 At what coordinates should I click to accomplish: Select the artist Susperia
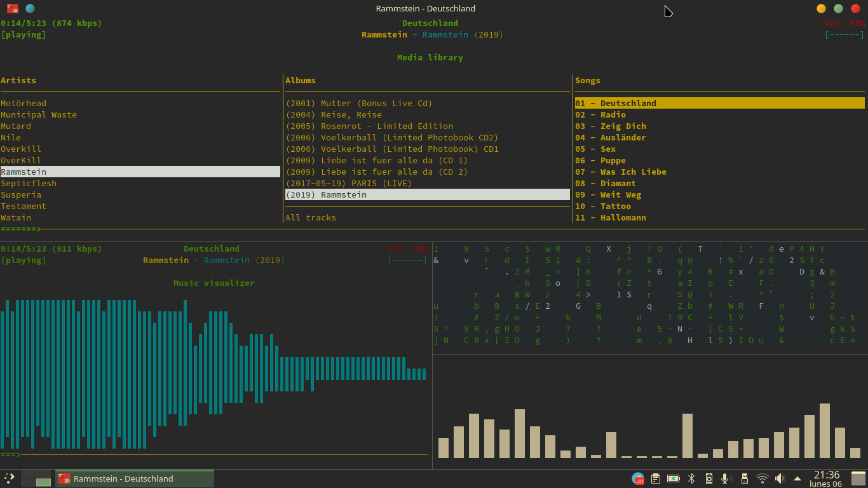tap(21, 195)
